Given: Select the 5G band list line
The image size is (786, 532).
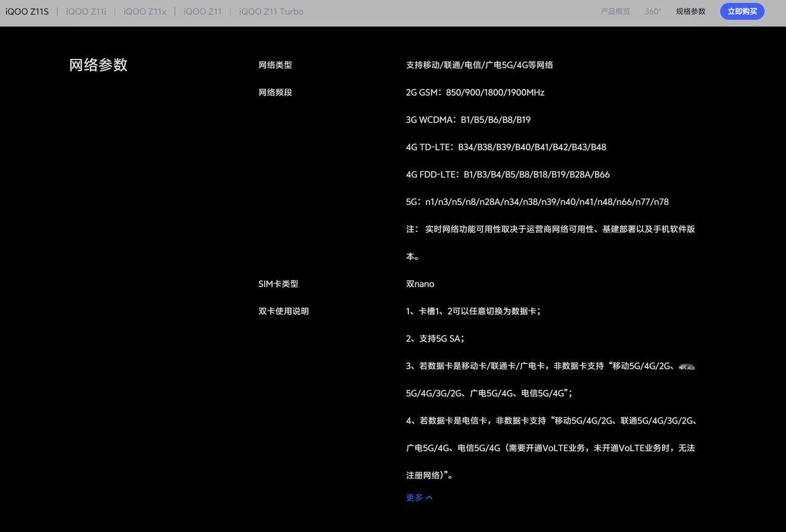Looking at the screenshot, I should (x=537, y=202).
